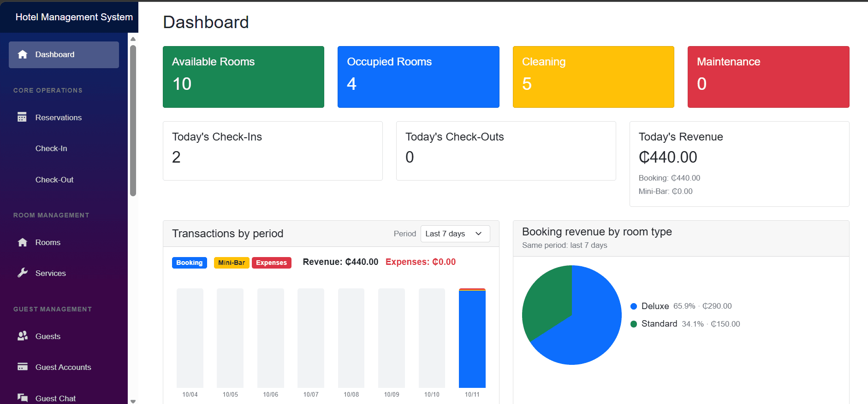Image resolution: width=868 pixels, height=404 pixels.
Task: Click the Today's Revenue amount ₵440.00
Action: pos(668,157)
